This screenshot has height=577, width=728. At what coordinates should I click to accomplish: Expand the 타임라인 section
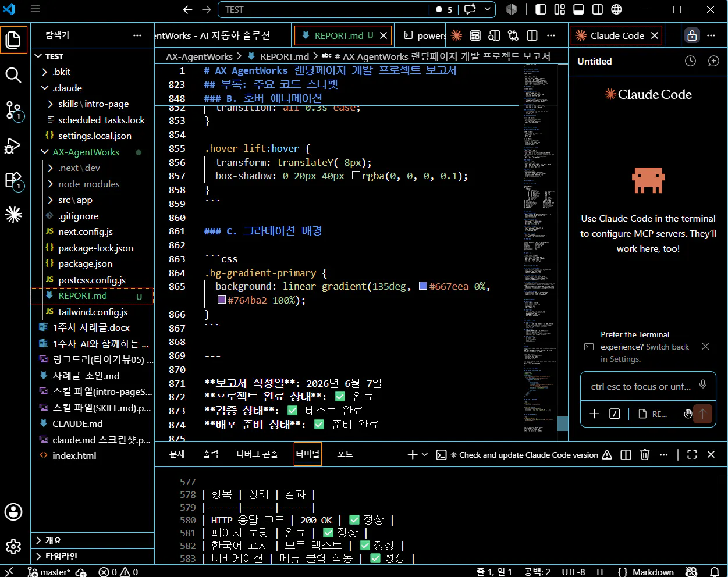coord(93,556)
